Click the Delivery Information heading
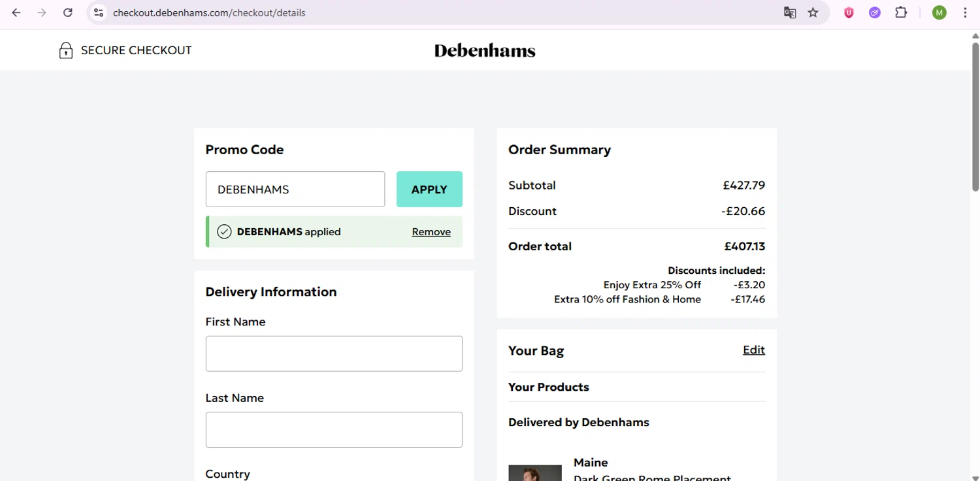This screenshot has height=481, width=980. [x=271, y=291]
